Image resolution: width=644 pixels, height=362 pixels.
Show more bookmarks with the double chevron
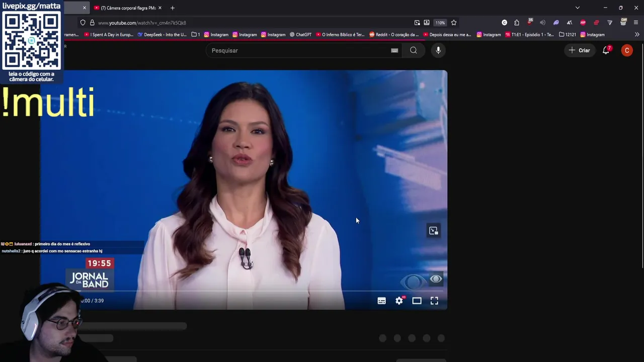click(x=637, y=35)
